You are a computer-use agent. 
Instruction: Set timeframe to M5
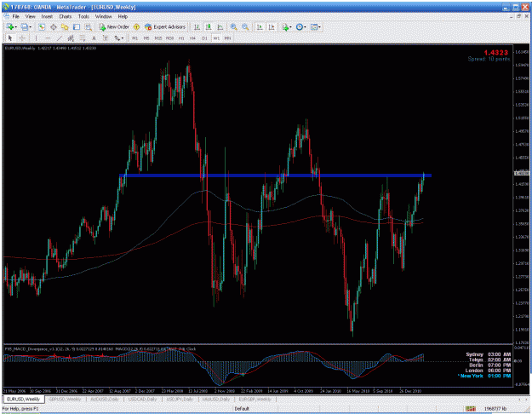[146, 38]
